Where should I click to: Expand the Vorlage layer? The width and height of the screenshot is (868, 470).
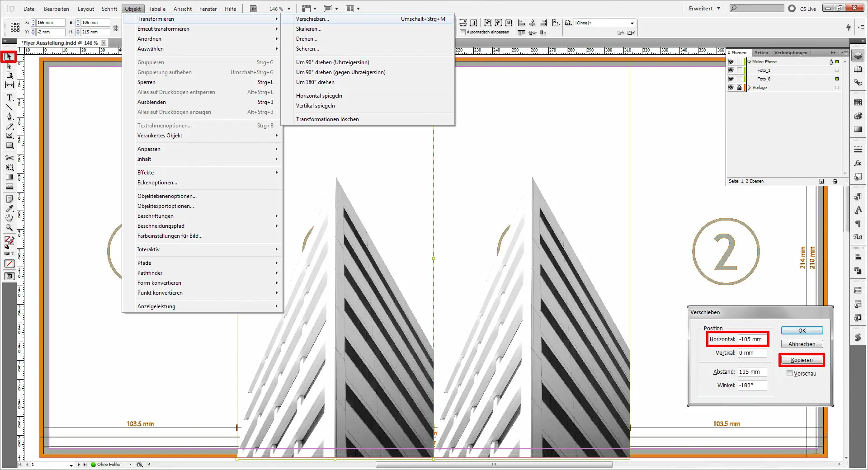(x=749, y=88)
